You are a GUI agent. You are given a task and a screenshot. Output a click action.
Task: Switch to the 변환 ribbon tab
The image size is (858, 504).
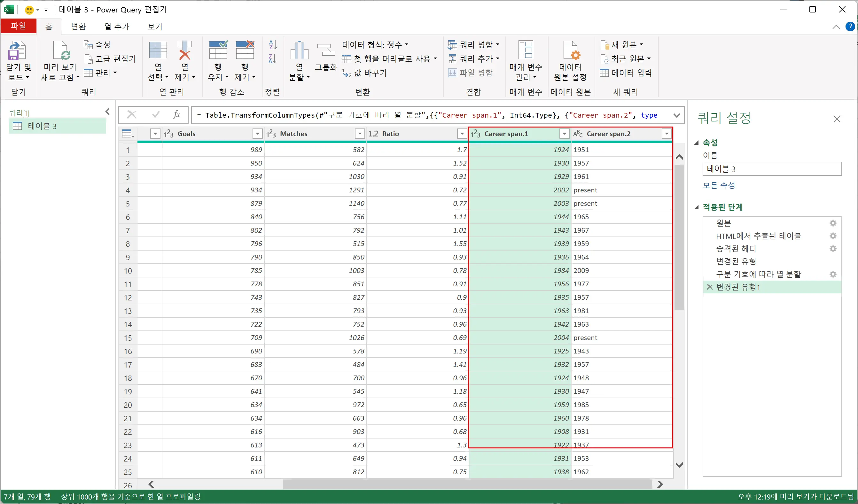pos(78,26)
